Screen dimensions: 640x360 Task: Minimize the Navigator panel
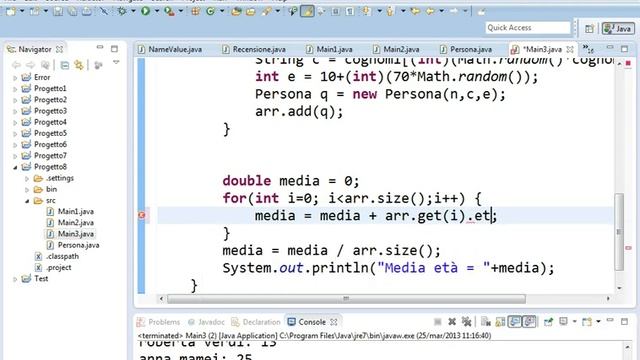click(100, 48)
